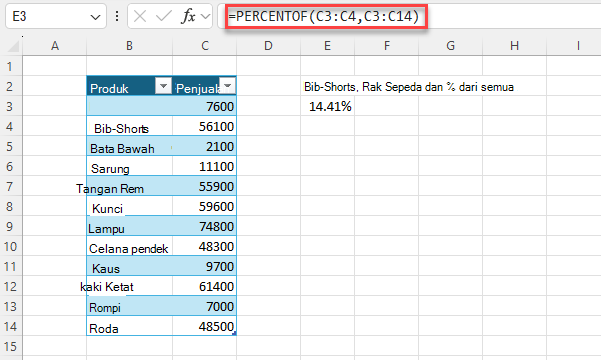
Task: Click the formula bar options three-dot handle
Action: [117, 16]
